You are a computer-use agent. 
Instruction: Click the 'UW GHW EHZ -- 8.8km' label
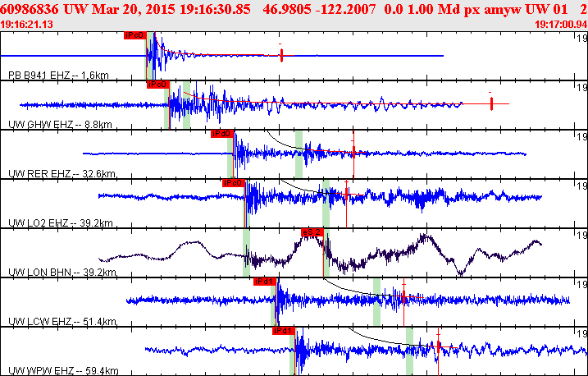(60, 124)
